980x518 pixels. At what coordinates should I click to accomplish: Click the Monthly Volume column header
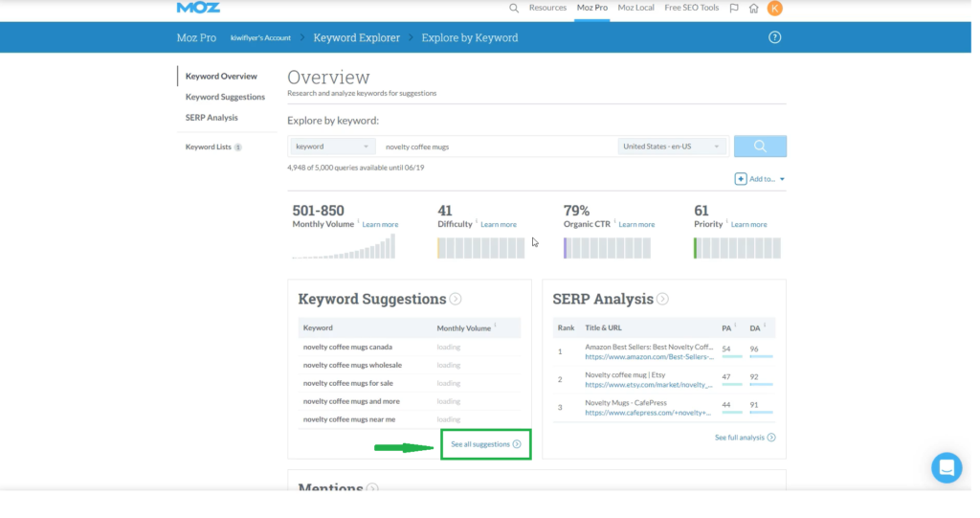[x=464, y=327]
